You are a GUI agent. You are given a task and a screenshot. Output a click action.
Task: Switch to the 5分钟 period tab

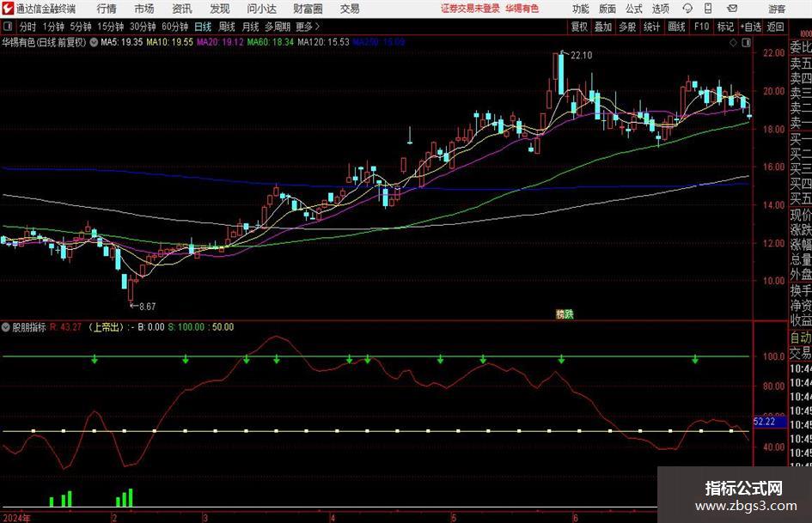tap(81, 27)
